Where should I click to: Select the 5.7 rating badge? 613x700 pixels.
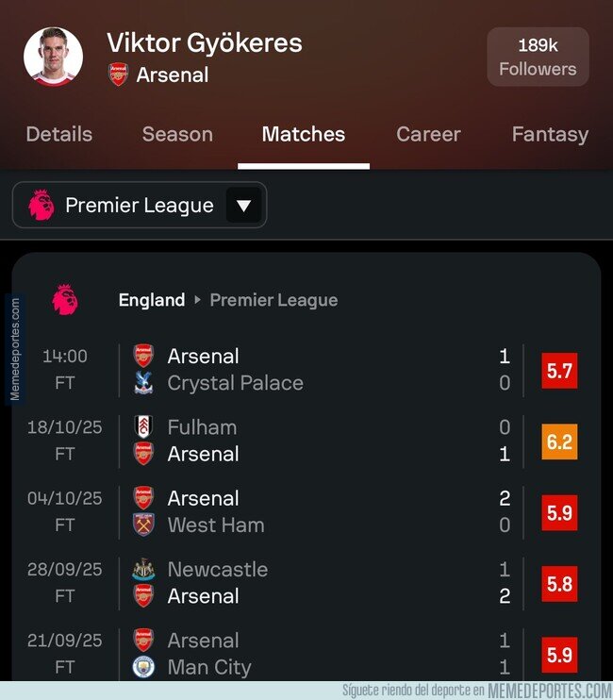559,370
